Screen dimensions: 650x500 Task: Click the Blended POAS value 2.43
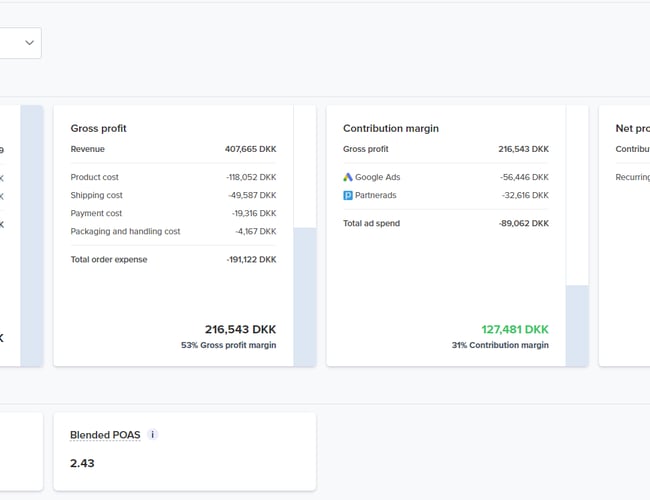[x=82, y=464]
